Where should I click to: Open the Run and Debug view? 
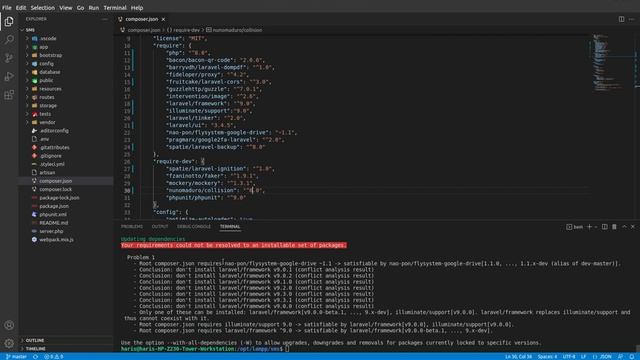[x=9, y=76]
